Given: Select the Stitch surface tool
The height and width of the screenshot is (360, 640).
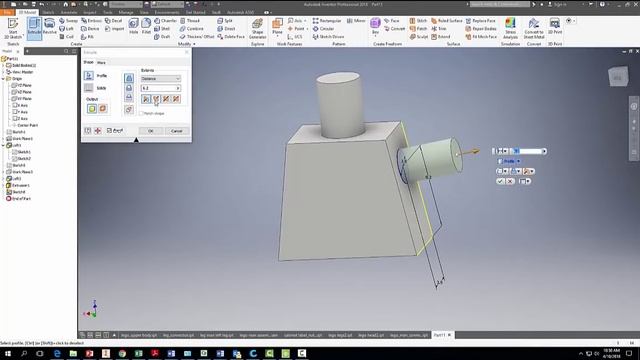Looking at the screenshot, I should coord(418,20).
